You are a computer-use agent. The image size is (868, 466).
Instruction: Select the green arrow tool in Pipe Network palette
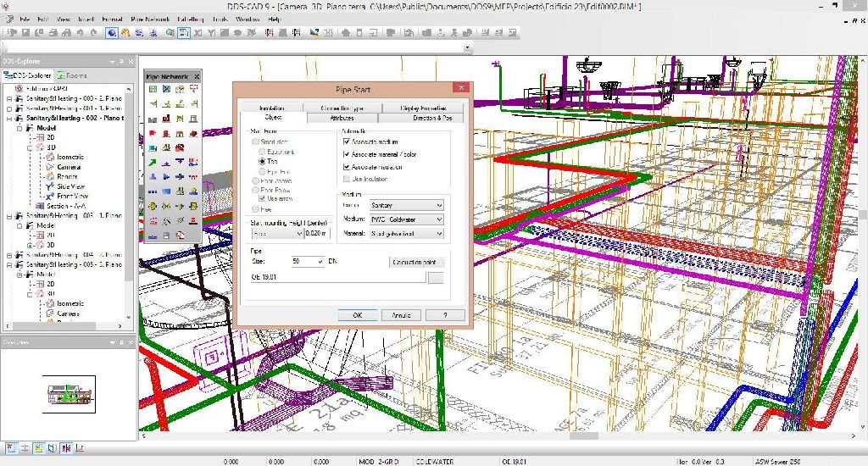pyautogui.click(x=153, y=163)
